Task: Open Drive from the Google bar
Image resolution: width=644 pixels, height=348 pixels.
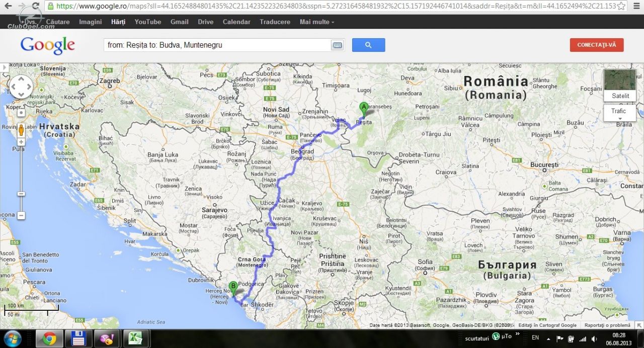Action: click(x=206, y=22)
